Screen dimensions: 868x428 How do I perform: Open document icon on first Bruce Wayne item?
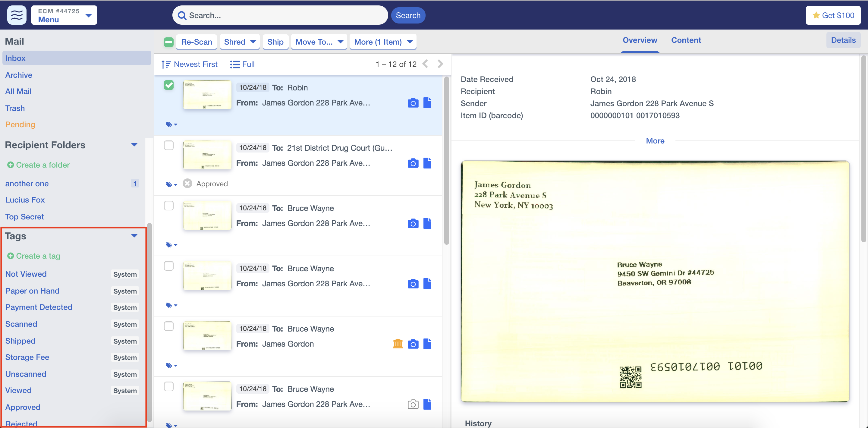point(427,223)
